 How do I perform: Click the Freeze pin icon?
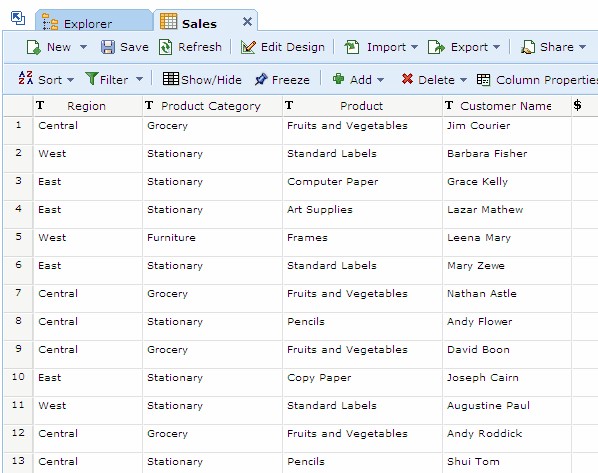click(261, 79)
